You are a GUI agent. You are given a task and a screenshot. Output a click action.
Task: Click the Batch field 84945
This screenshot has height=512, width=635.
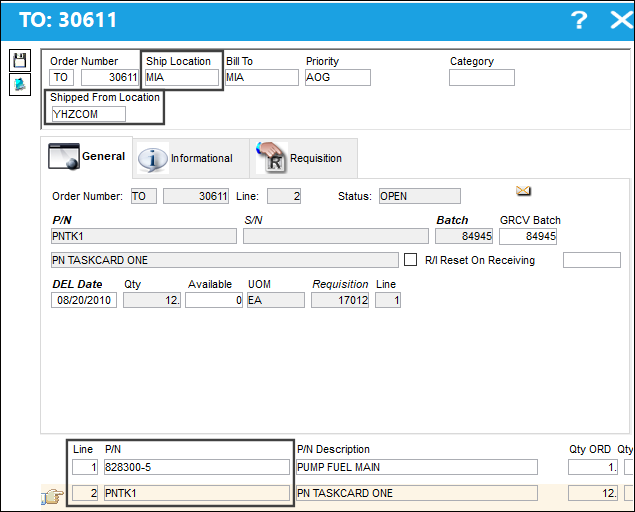click(x=464, y=236)
